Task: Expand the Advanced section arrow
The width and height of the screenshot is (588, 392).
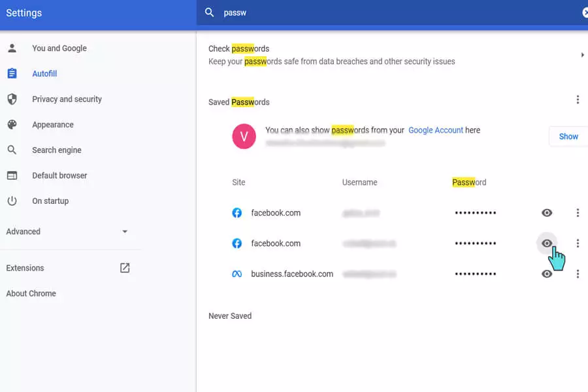Action: 125,231
